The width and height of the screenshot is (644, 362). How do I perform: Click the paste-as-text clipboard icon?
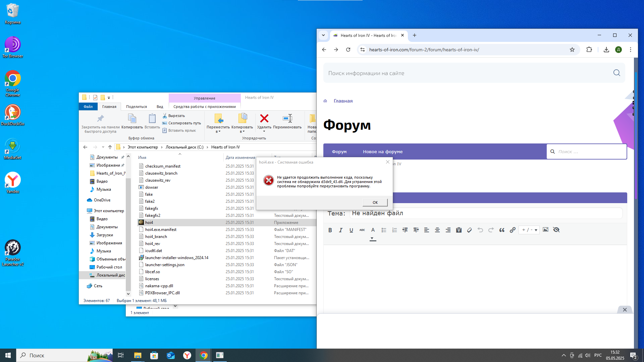(x=459, y=230)
